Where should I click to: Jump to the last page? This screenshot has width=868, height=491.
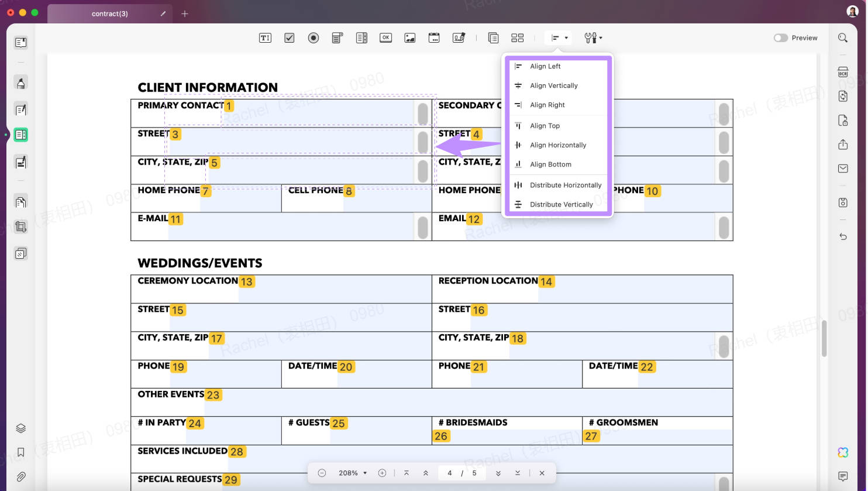click(x=518, y=473)
